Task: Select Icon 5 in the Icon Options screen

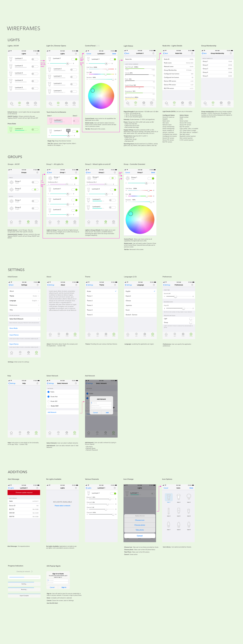Action: click(x=178, y=511)
